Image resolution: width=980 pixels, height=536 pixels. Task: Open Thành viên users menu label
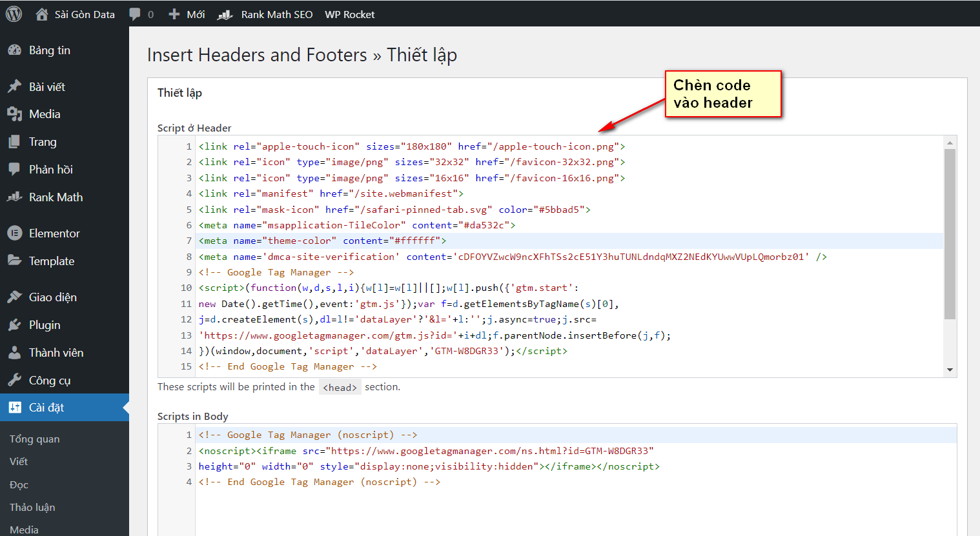(56, 353)
